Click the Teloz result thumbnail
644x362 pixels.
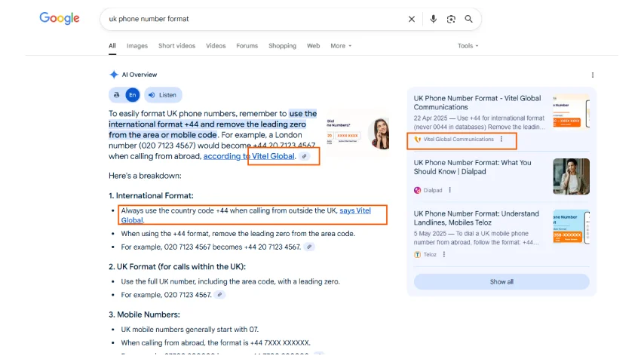[571, 227]
